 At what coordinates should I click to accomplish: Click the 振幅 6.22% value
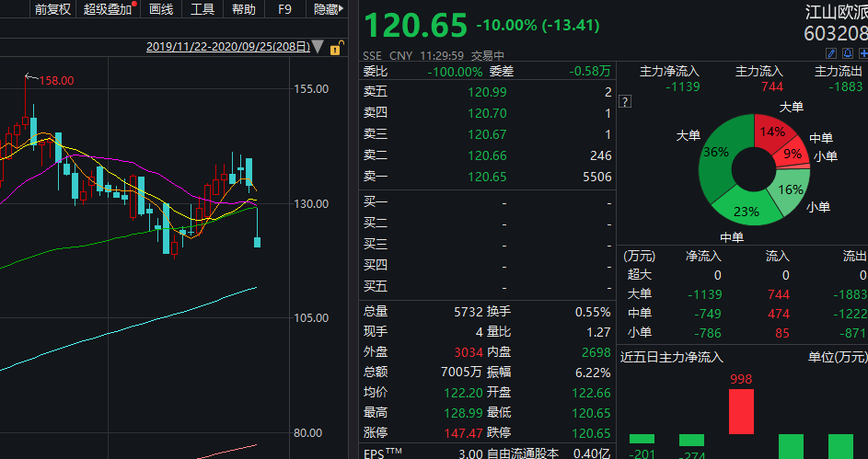point(593,373)
